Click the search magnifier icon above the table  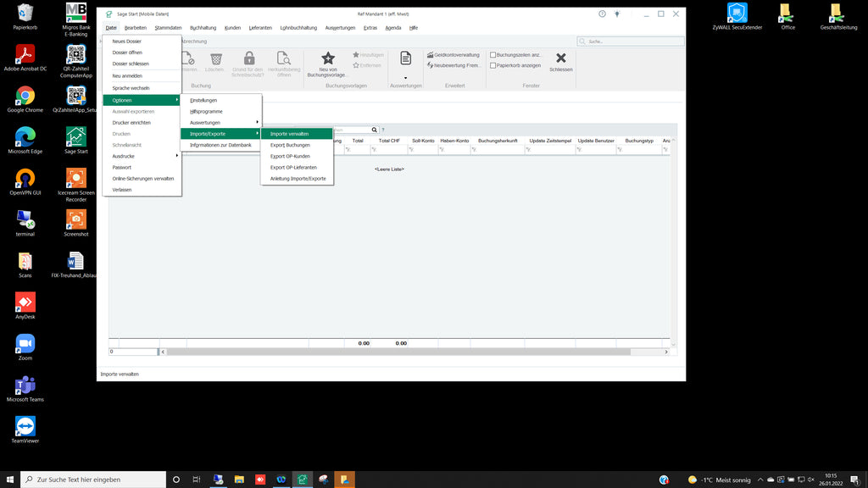pyautogui.click(x=374, y=130)
